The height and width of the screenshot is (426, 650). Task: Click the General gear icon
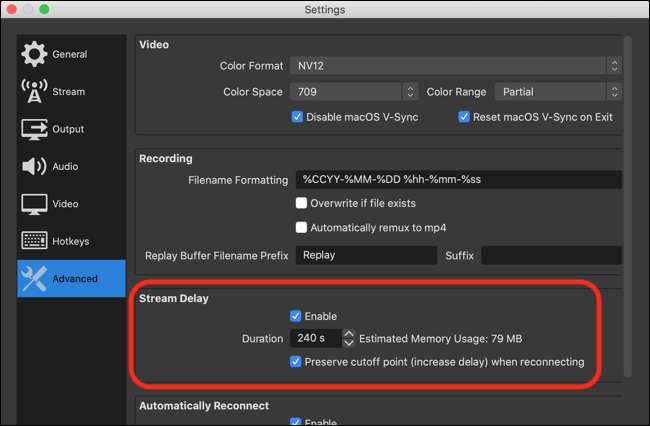point(34,54)
